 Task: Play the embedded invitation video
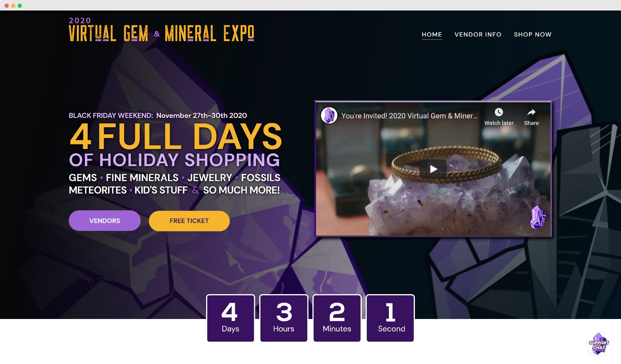click(433, 169)
